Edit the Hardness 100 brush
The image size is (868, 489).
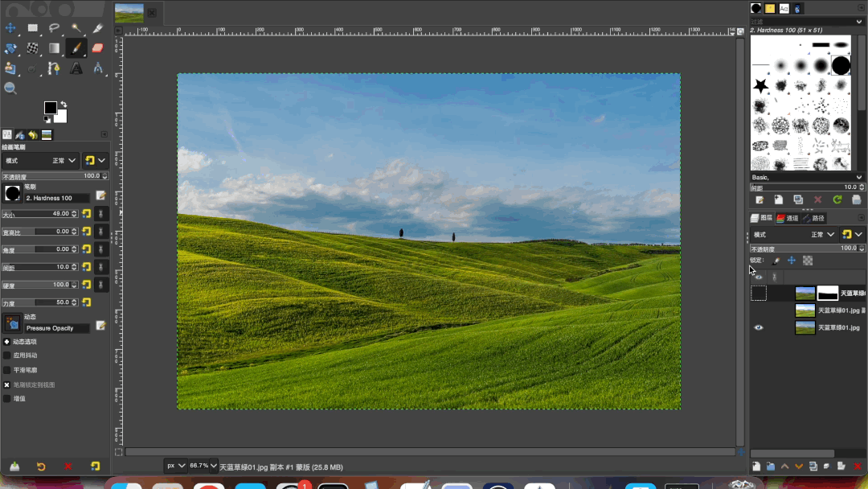[x=100, y=195]
